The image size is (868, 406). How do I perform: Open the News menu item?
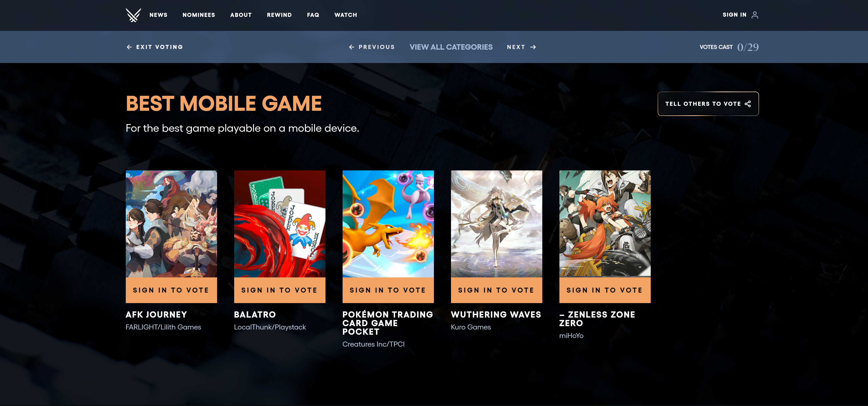[158, 15]
